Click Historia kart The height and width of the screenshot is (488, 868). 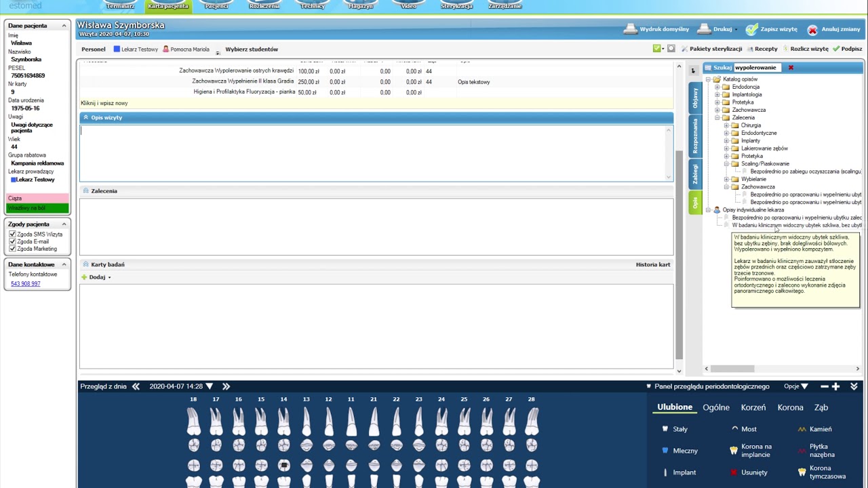653,264
